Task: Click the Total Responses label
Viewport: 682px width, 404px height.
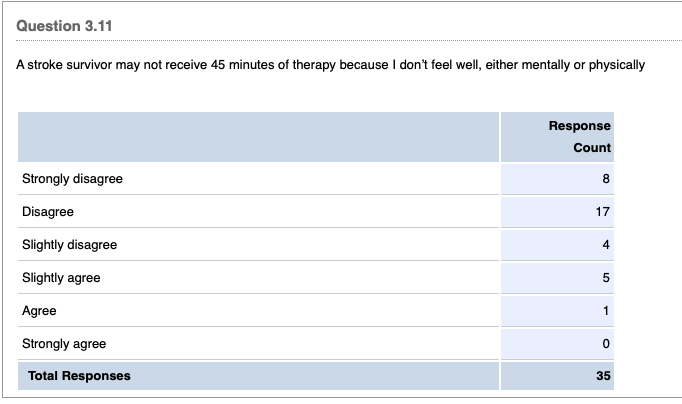Action: tap(76, 376)
